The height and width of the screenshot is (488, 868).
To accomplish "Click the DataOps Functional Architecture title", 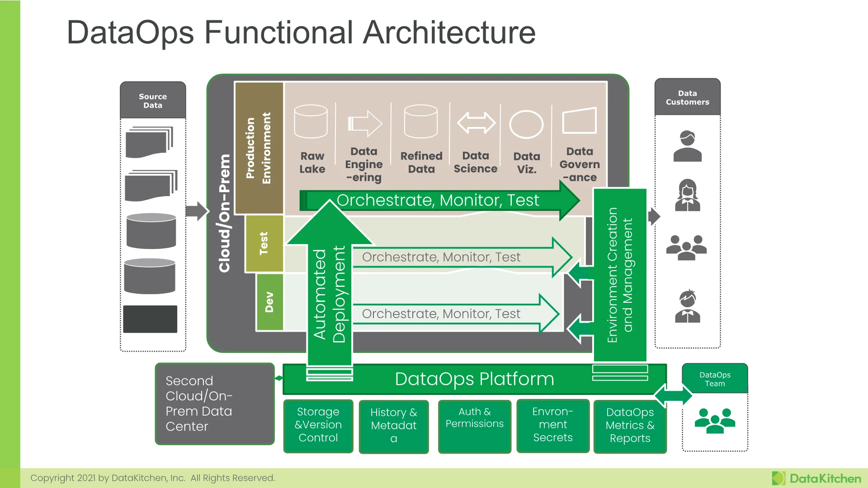I will click(301, 33).
